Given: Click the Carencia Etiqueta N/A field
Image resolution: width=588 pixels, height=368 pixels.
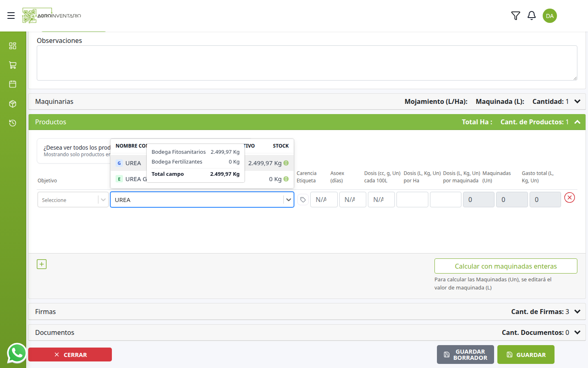Looking at the screenshot, I should tap(324, 200).
